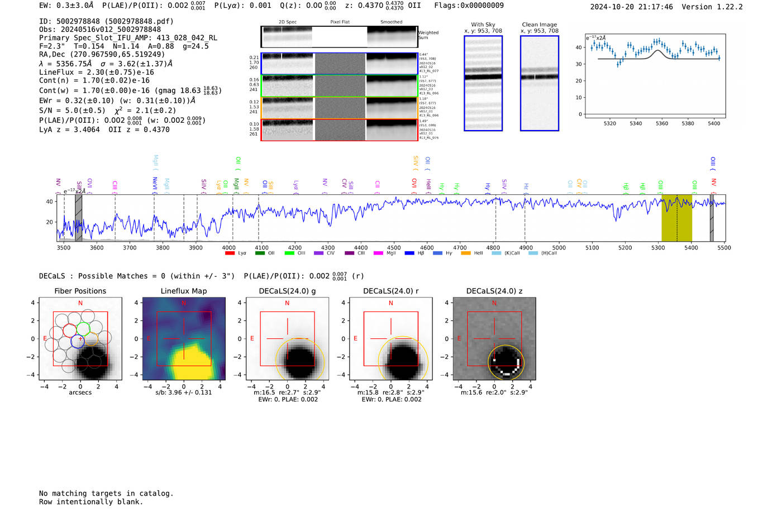Click the header text 'Flags:0x00000009'
This screenshot has width=782, height=532.
click(x=469, y=6)
